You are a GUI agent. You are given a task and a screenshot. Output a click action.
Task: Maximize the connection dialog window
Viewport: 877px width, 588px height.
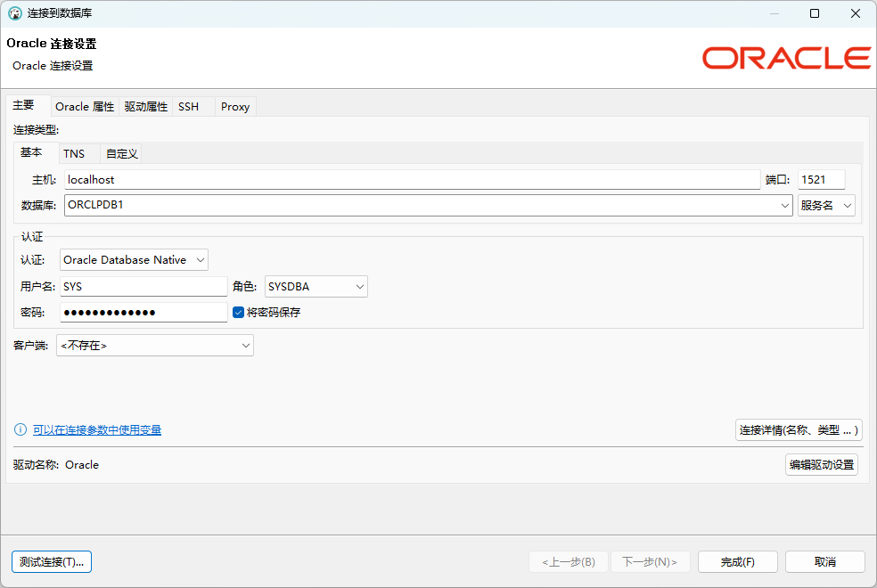point(815,13)
